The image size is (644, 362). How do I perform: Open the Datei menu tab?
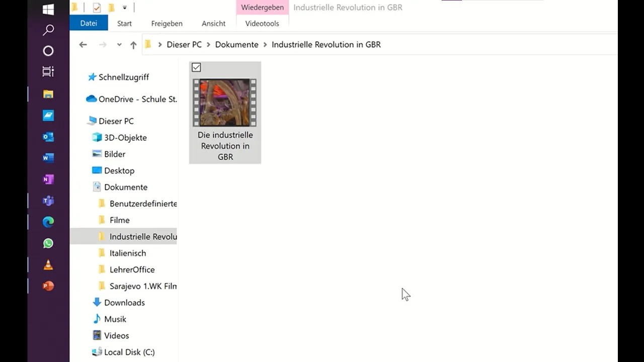click(x=89, y=23)
